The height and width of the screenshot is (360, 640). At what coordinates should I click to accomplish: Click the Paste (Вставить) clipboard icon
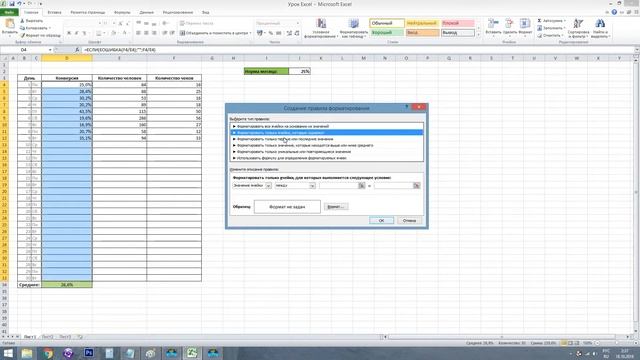pos(10,24)
